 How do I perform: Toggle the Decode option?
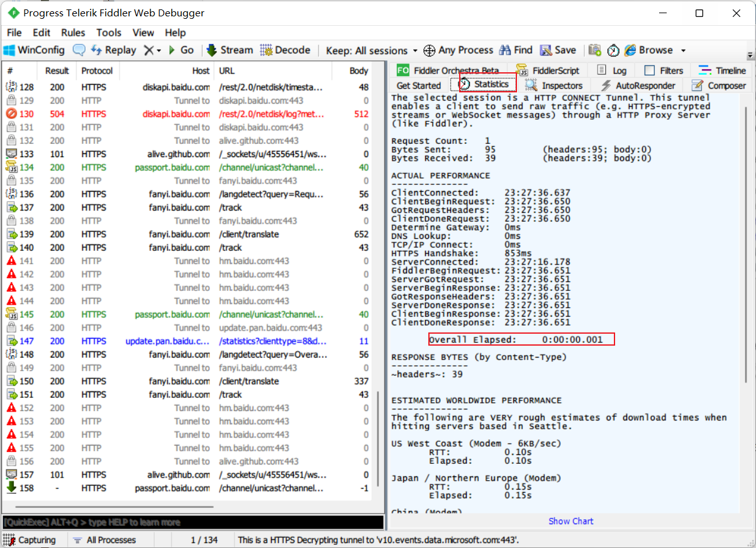[x=286, y=50]
